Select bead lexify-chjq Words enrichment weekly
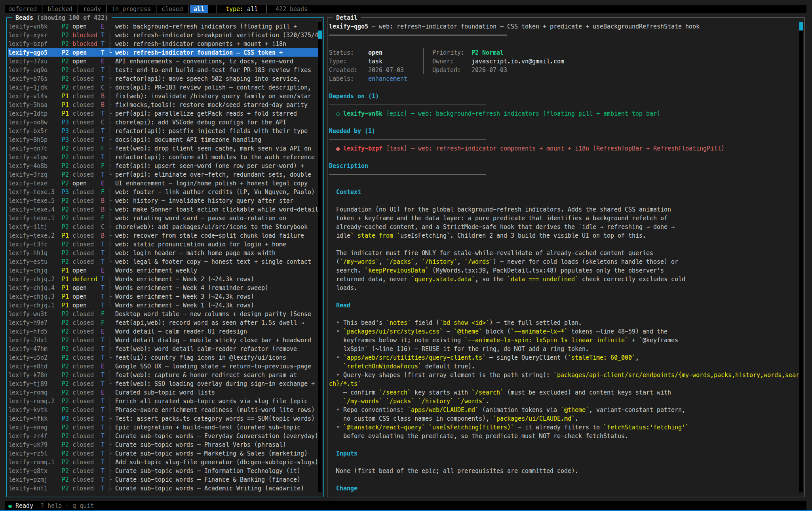The image size is (812, 511). (x=163, y=270)
